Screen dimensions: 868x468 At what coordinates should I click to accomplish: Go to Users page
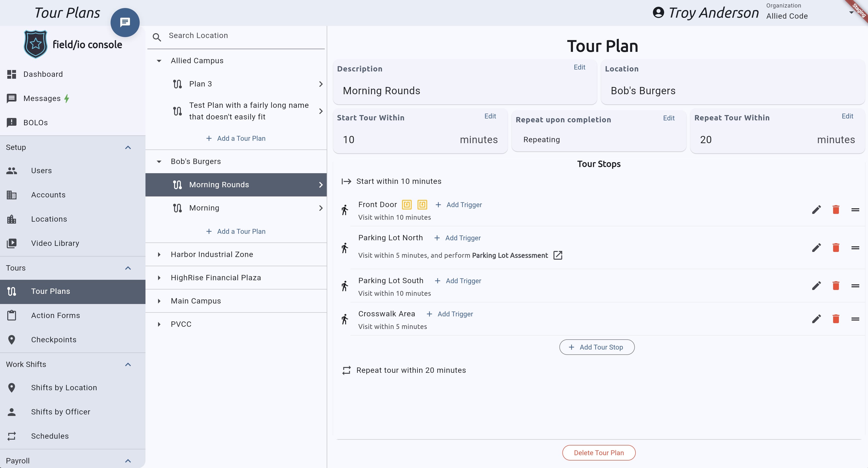73,171
